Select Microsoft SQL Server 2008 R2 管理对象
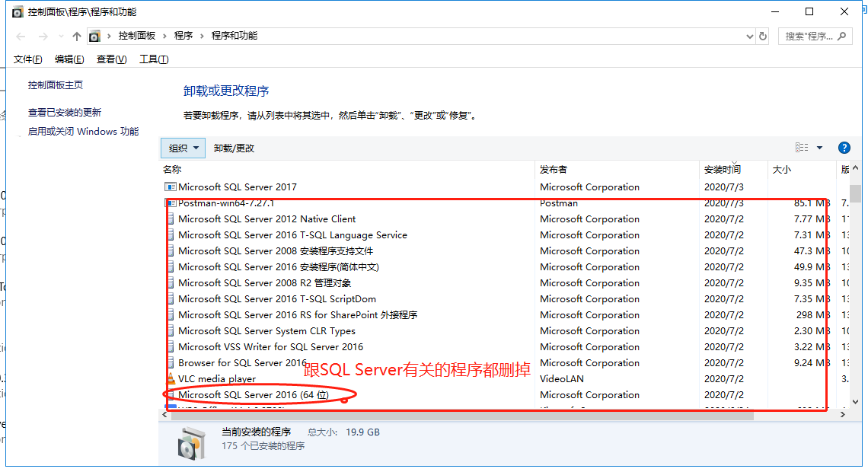868x472 pixels. [x=265, y=283]
